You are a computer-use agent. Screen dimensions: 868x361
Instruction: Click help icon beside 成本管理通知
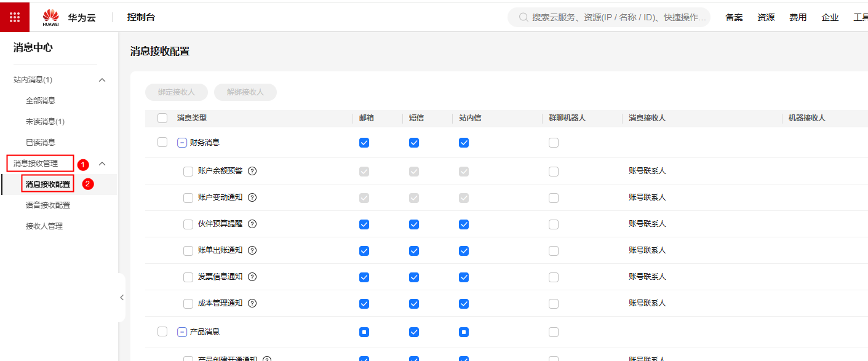(252, 303)
